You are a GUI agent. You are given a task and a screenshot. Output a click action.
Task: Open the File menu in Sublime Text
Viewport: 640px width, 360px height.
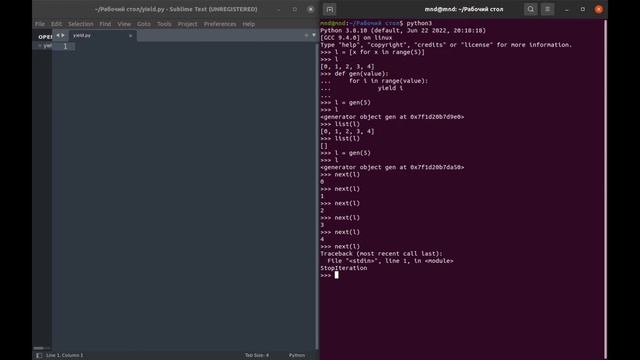point(40,24)
